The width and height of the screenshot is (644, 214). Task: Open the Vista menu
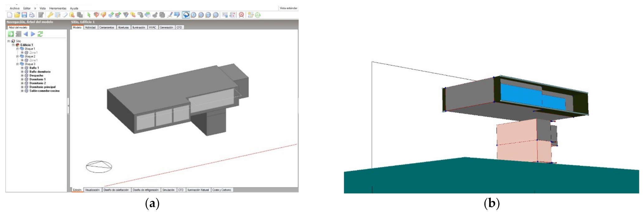pyautogui.click(x=43, y=8)
